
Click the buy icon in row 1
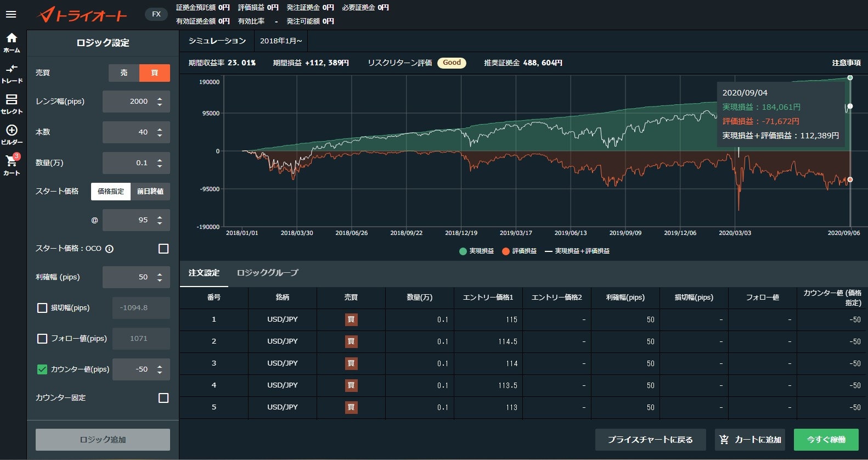tap(351, 319)
